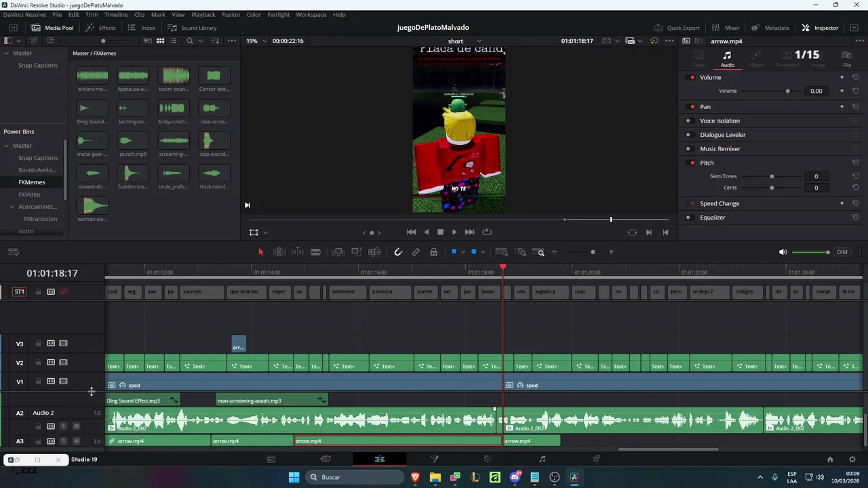The height and width of the screenshot is (488, 868).
Task: Enable Music Remixer toggle
Action: [688, 148]
